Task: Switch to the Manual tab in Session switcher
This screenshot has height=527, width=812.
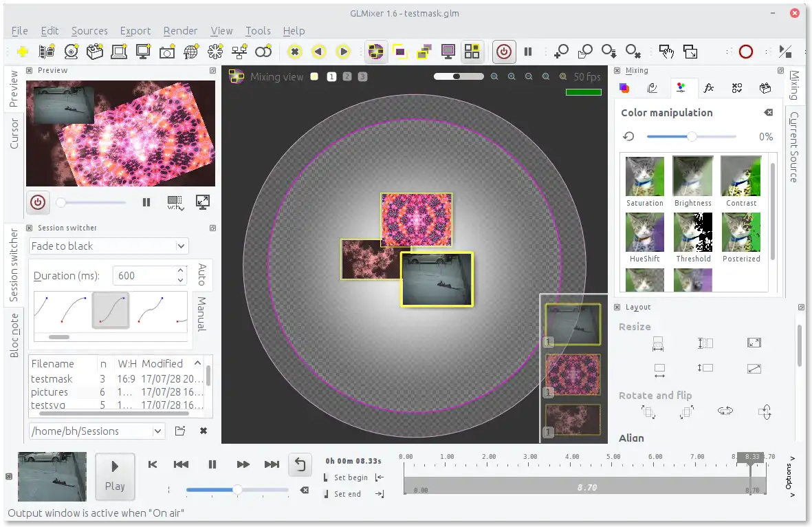Action: click(x=201, y=314)
